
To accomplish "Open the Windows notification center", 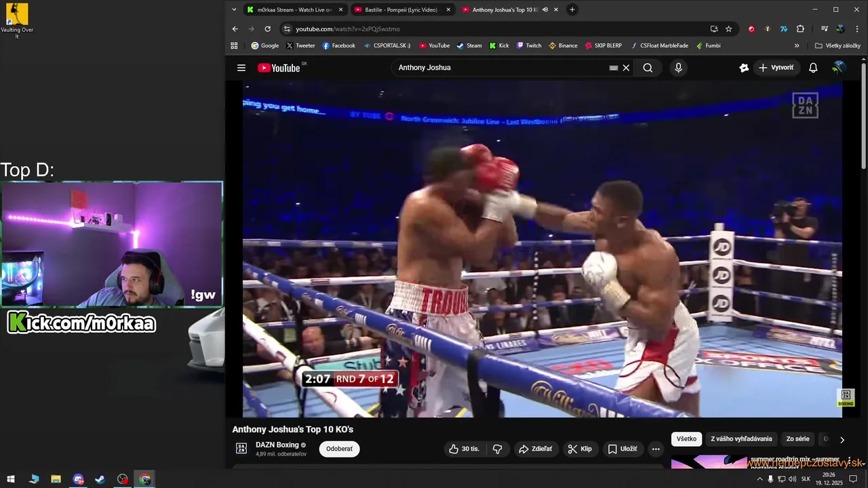I will [x=854, y=479].
